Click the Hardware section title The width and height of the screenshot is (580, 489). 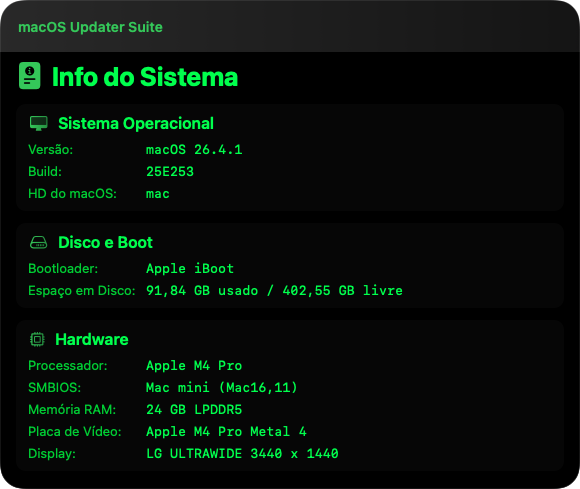92,340
